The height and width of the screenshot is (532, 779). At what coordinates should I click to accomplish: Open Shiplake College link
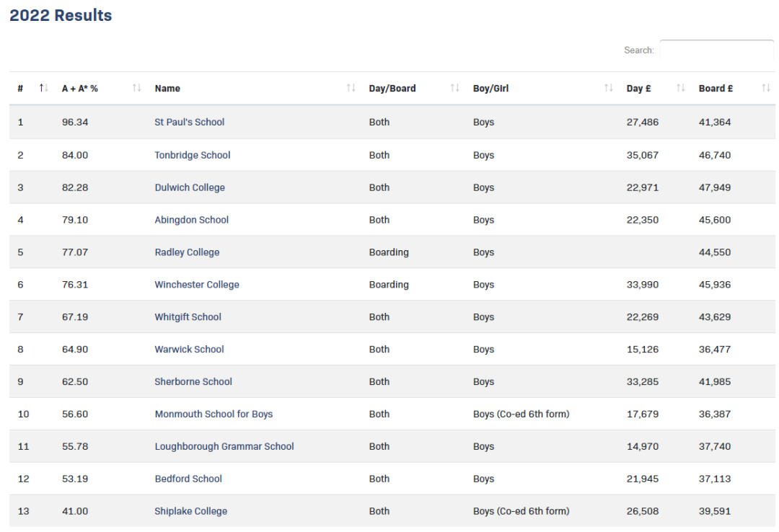click(190, 511)
